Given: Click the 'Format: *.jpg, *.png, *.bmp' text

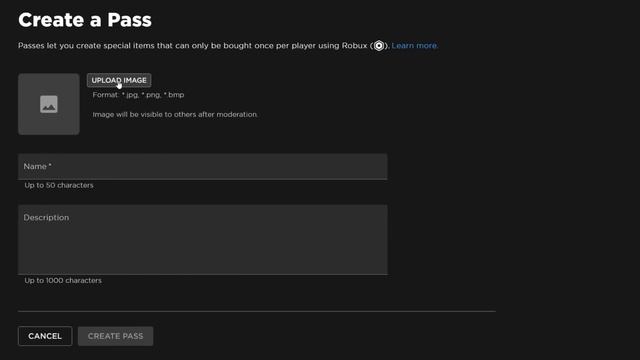Looking at the screenshot, I should pos(138,95).
